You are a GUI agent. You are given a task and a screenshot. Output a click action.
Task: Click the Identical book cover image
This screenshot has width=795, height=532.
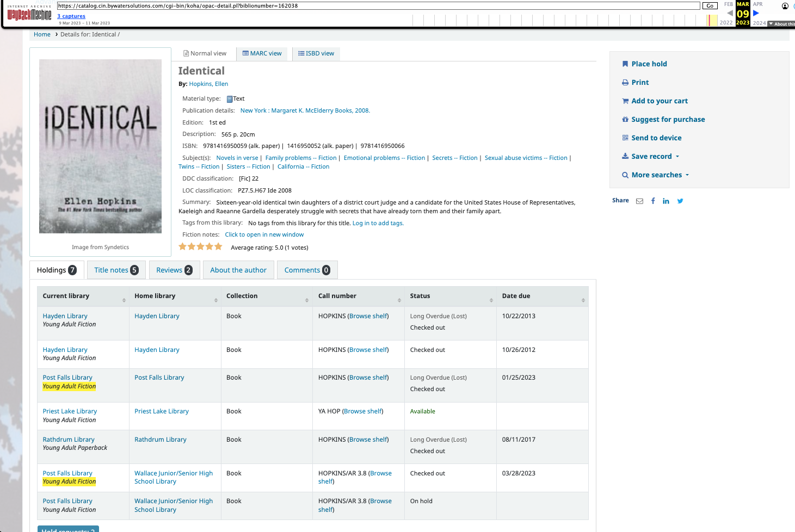click(x=100, y=146)
